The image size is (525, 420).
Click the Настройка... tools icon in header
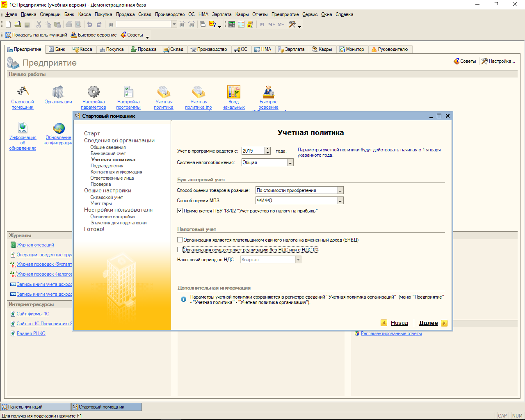click(484, 61)
